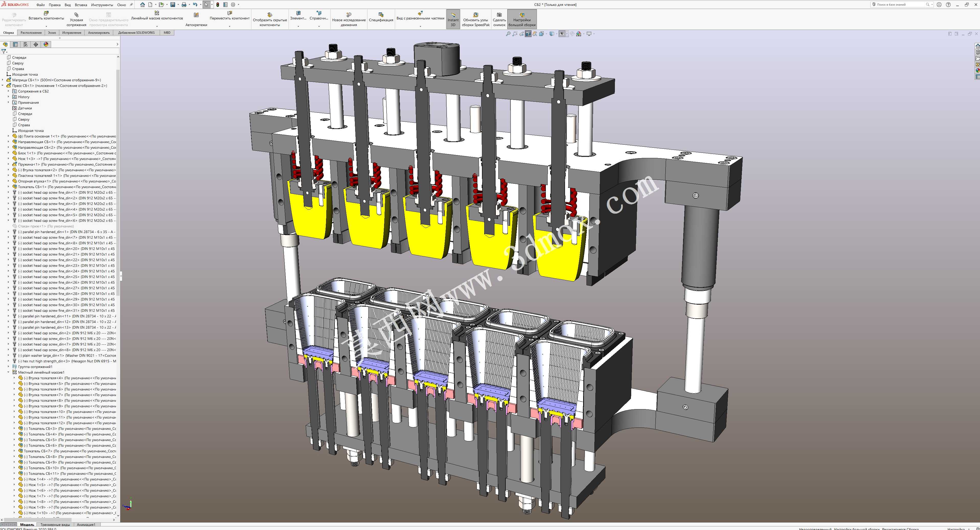Switch to Эскиз ribbon tab
This screenshot has height=530, width=980.
pos(52,33)
